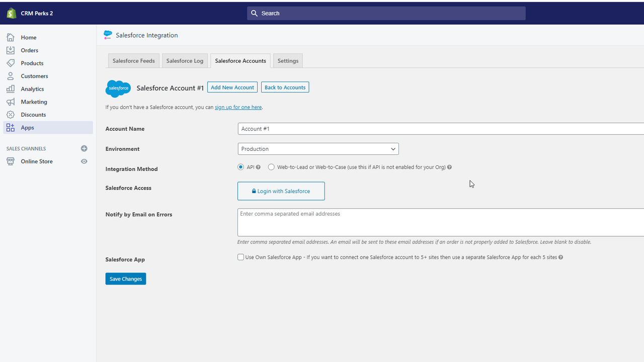The width and height of the screenshot is (644, 362).
Task: Open the Environment dropdown
Action: coord(318,149)
